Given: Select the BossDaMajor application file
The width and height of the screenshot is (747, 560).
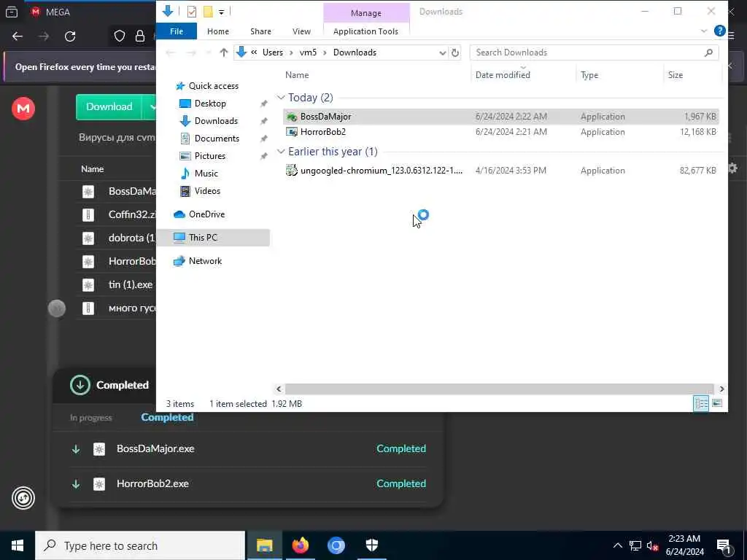Looking at the screenshot, I should pos(500,117).
